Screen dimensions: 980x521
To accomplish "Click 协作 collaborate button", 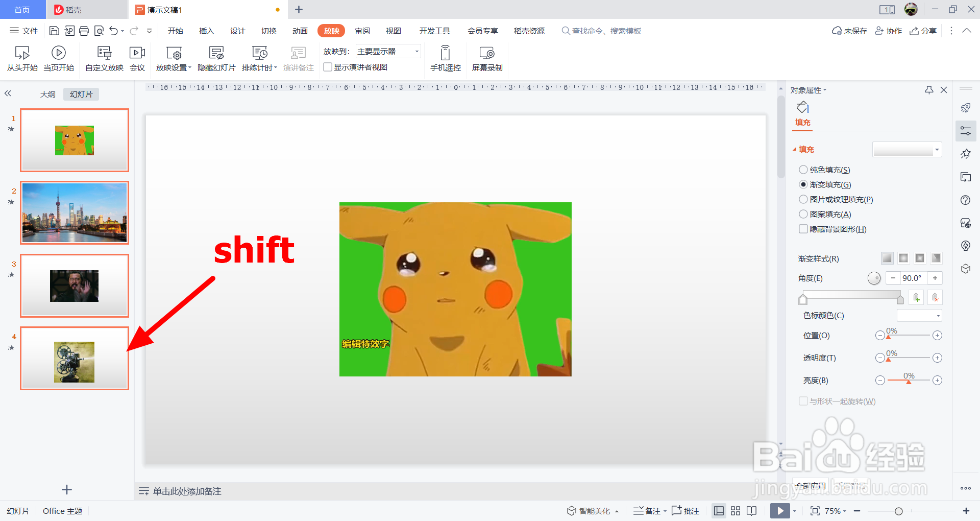I will coord(889,31).
